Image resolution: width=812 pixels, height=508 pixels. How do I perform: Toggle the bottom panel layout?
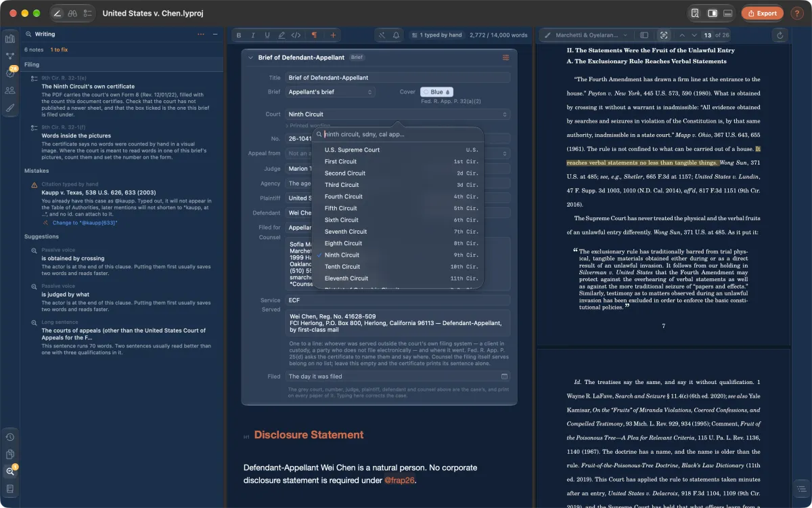point(728,13)
